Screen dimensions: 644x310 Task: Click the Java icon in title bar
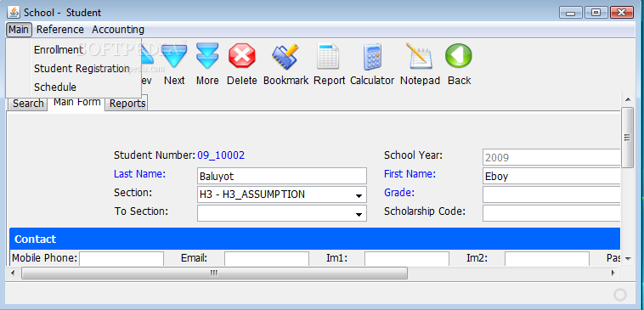tap(14, 13)
